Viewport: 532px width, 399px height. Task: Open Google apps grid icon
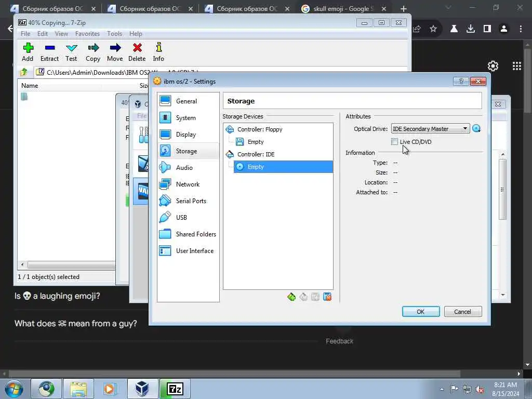click(x=517, y=66)
